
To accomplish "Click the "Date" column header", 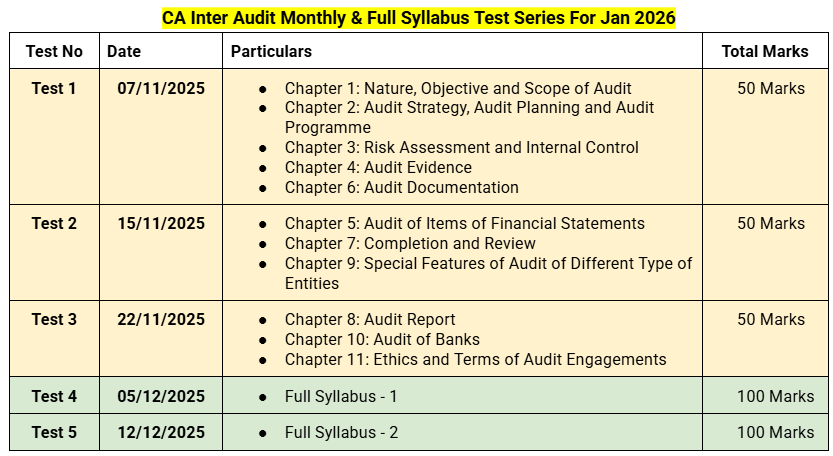I will coord(124,51).
